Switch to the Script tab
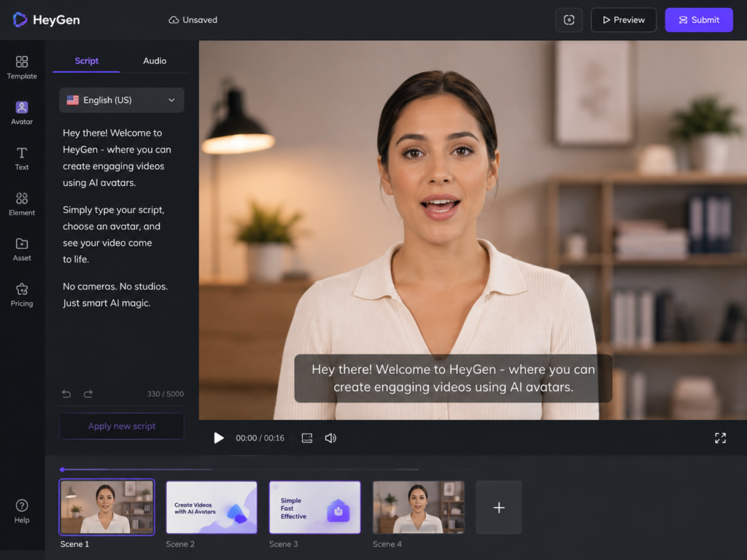Viewport: 747px width, 560px height. [x=86, y=61]
